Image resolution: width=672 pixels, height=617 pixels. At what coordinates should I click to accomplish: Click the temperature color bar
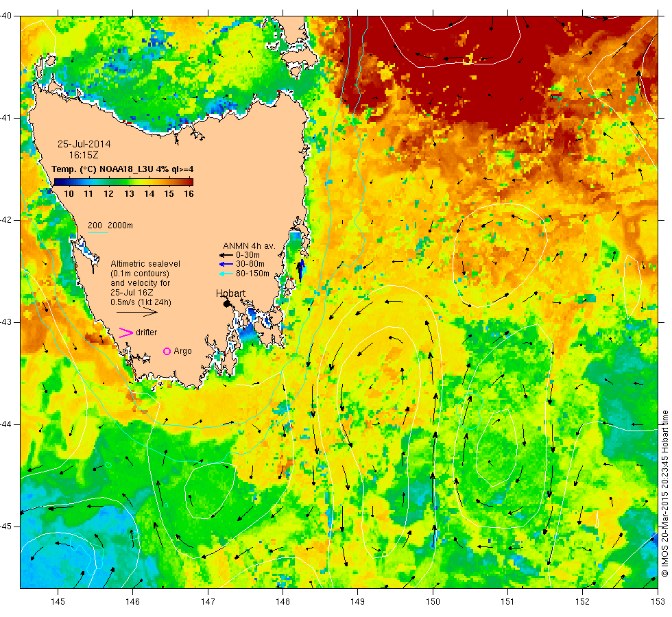(123, 182)
